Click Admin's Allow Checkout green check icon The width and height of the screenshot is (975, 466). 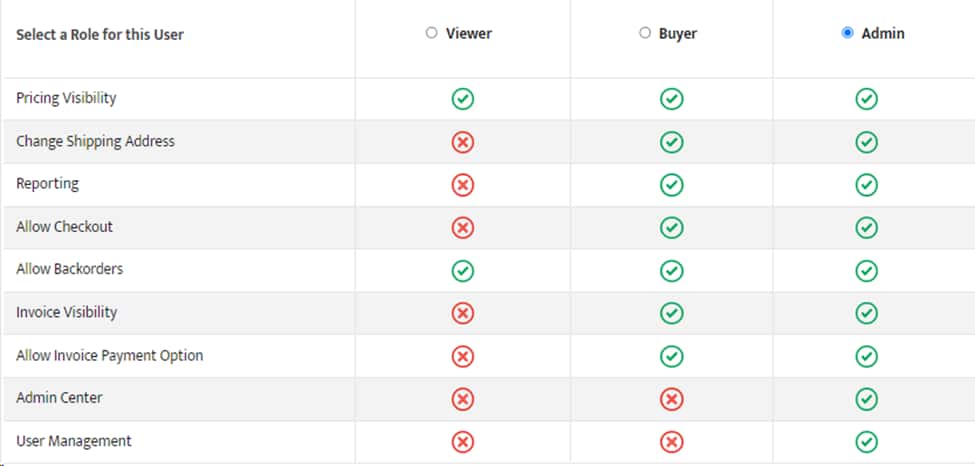[x=866, y=228]
